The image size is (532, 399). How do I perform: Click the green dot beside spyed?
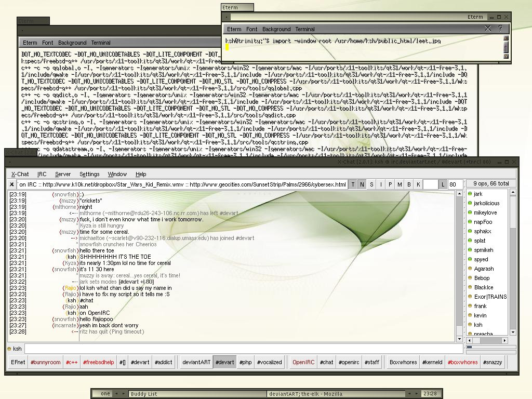470,259
